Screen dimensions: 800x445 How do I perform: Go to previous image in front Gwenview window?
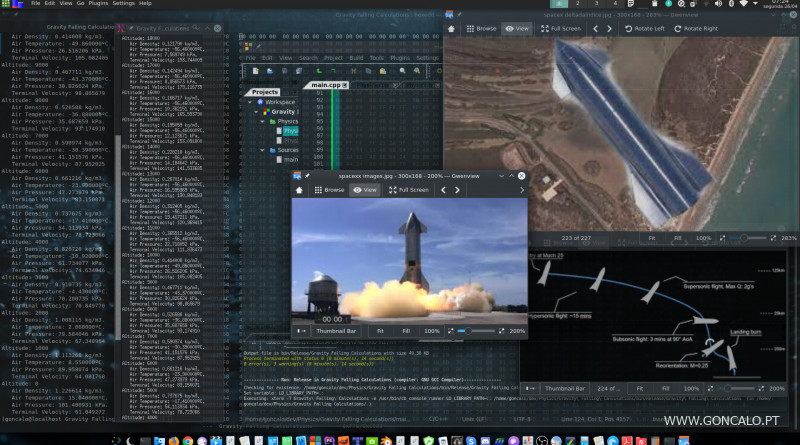[443, 190]
